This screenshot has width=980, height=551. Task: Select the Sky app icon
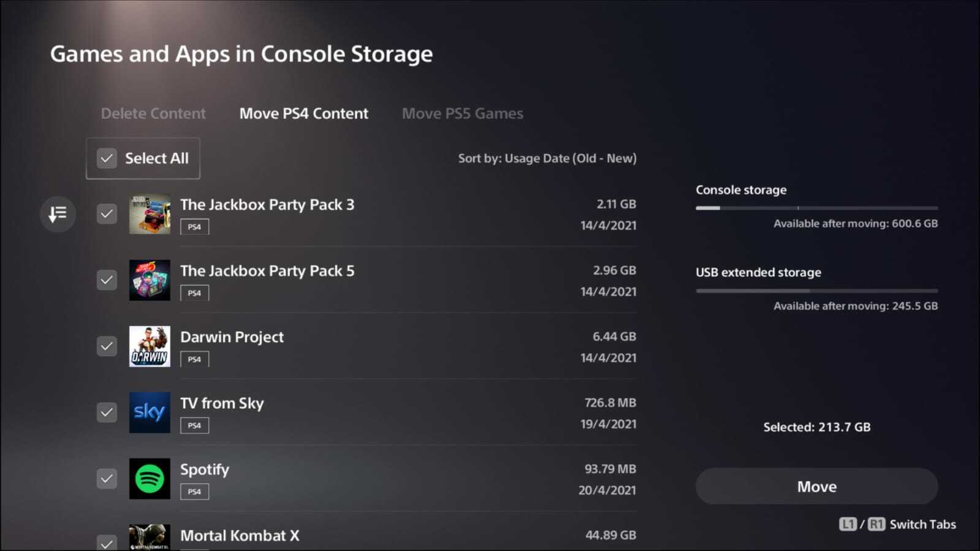coord(150,412)
